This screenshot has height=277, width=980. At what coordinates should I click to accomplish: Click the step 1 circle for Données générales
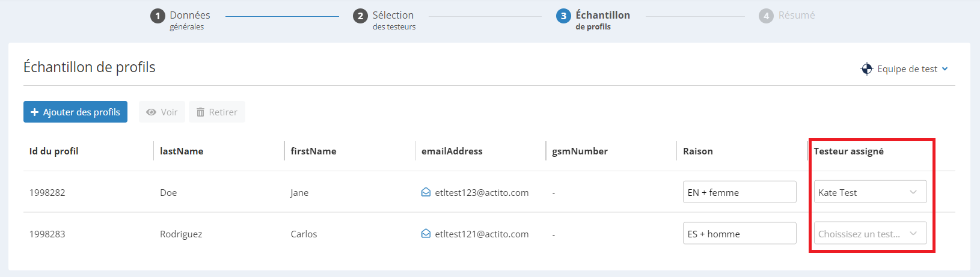pyautogui.click(x=158, y=16)
